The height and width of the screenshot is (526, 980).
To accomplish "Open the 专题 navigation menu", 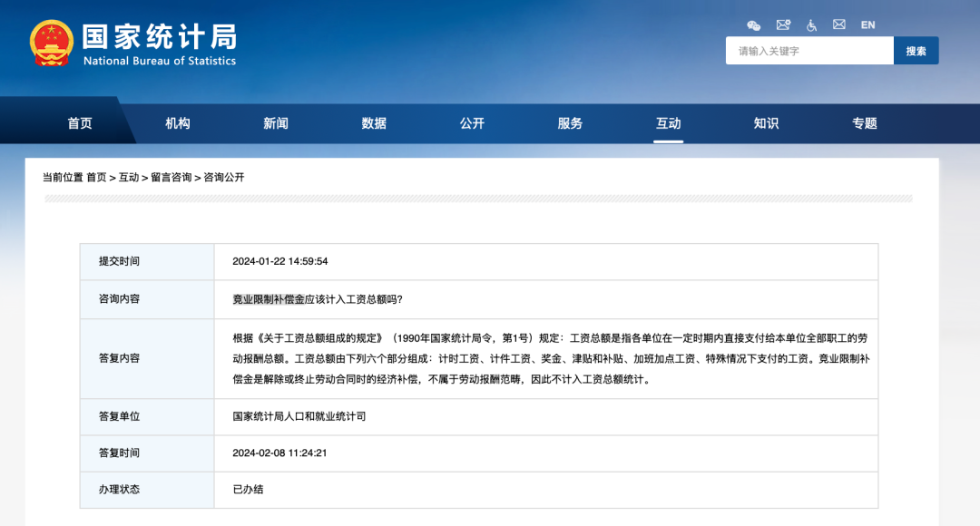I will coord(865,123).
